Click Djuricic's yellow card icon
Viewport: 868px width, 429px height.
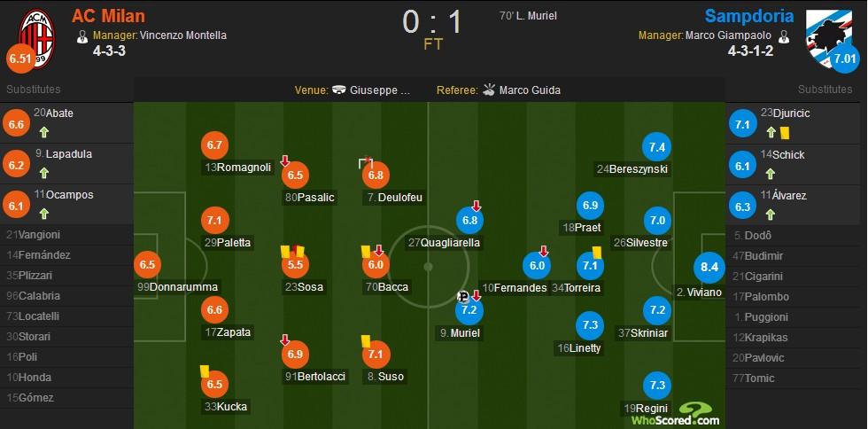pos(785,133)
